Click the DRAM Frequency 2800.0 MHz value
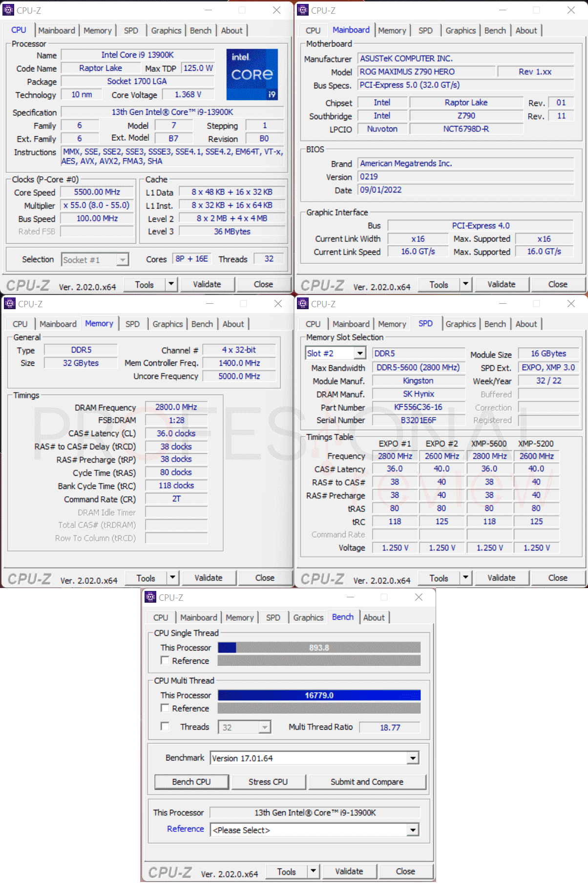The image size is (588, 884). 176,407
